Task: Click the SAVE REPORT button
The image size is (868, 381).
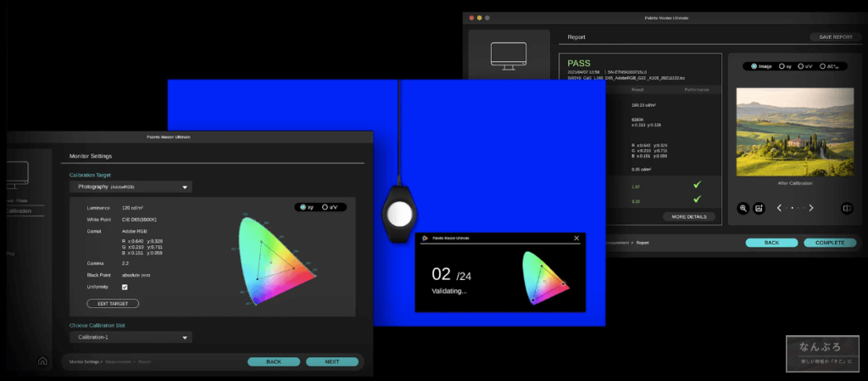Action: 835,37
